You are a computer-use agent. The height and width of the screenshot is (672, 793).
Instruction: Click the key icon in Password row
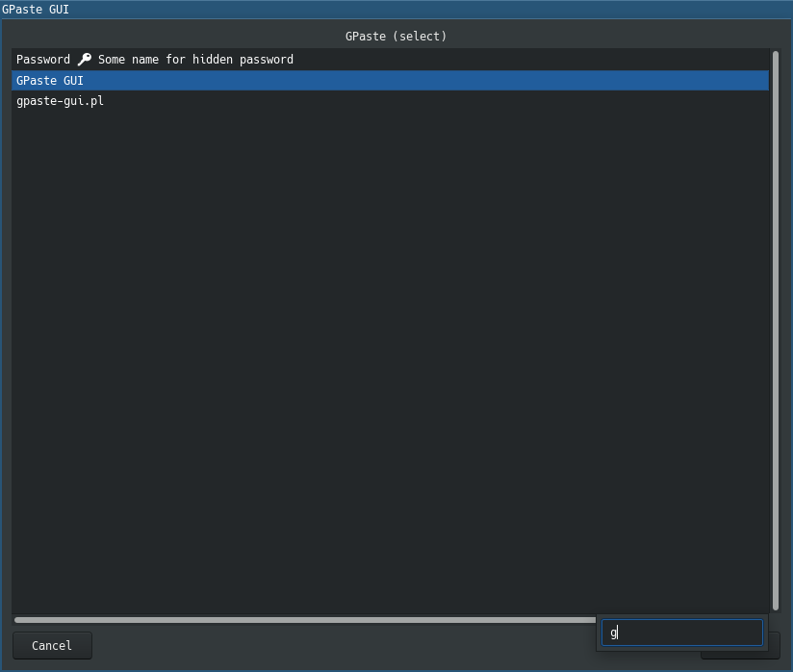point(85,59)
